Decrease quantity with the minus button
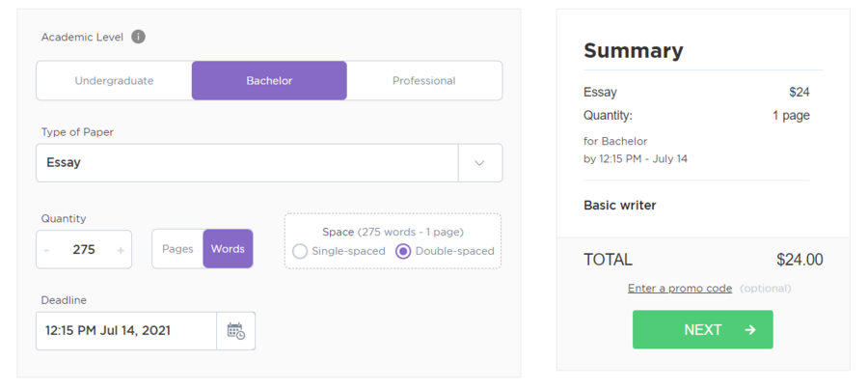The image size is (868, 389). tap(46, 250)
